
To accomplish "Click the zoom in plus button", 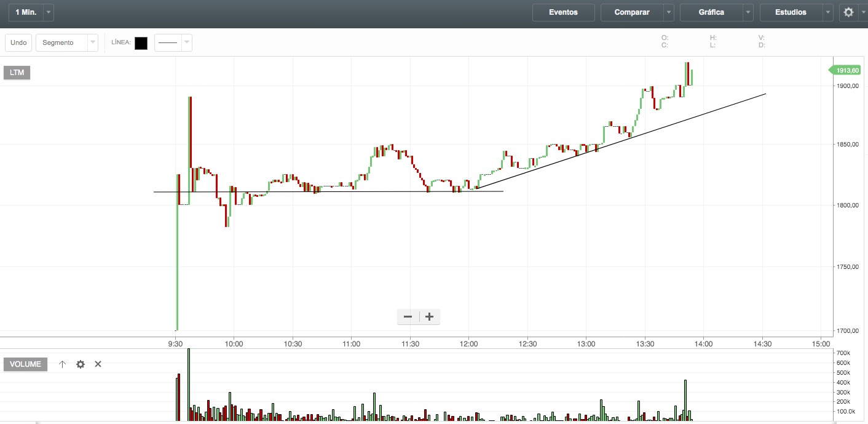I will coord(430,317).
